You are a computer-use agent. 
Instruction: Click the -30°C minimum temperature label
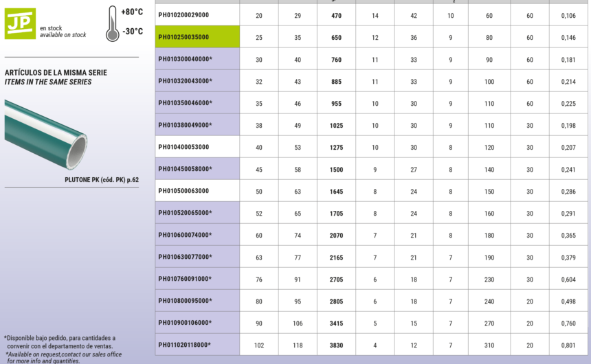[132, 32]
